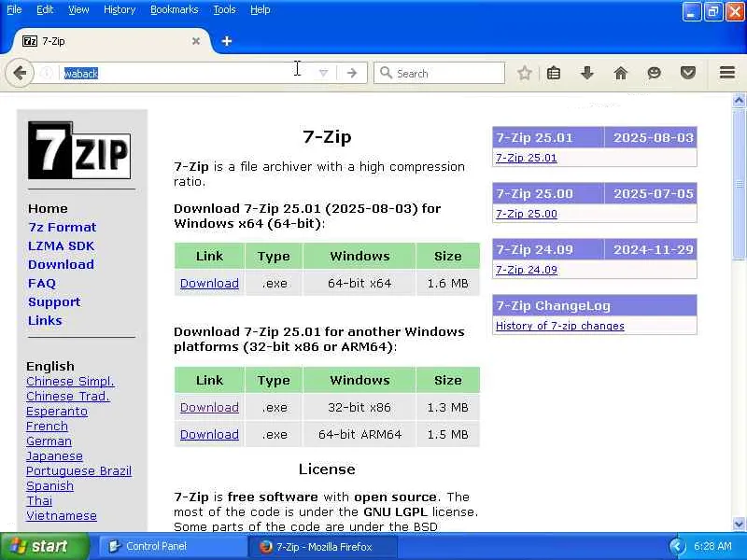Switch language to German
This screenshot has width=747, height=560.
point(49,441)
